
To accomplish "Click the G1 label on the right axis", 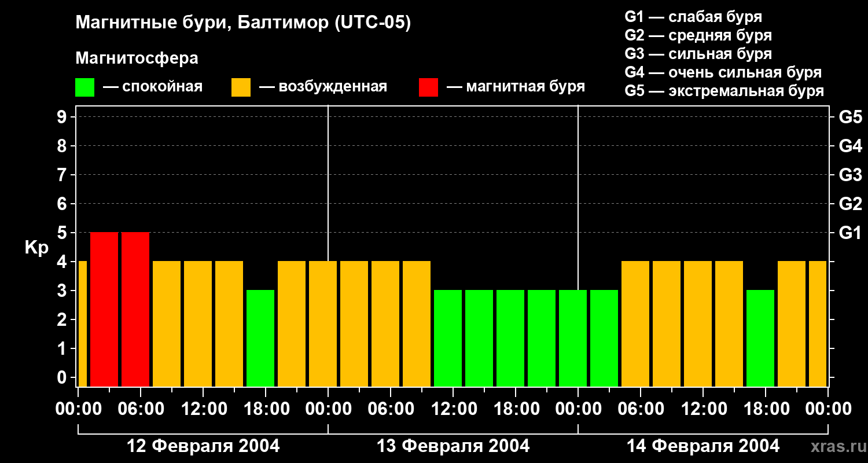I will click(850, 233).
